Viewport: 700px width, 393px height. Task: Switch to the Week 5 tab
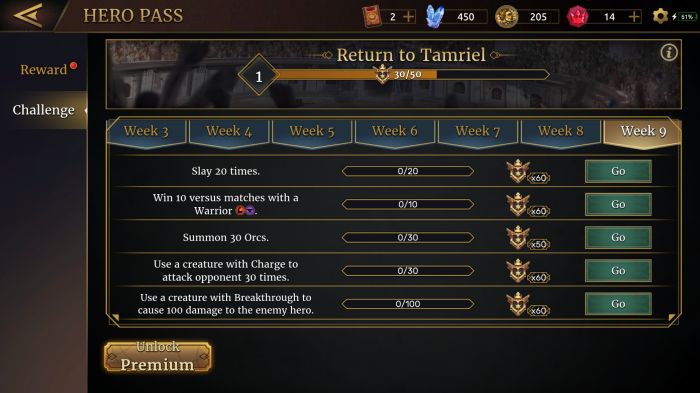coord(312,131)
